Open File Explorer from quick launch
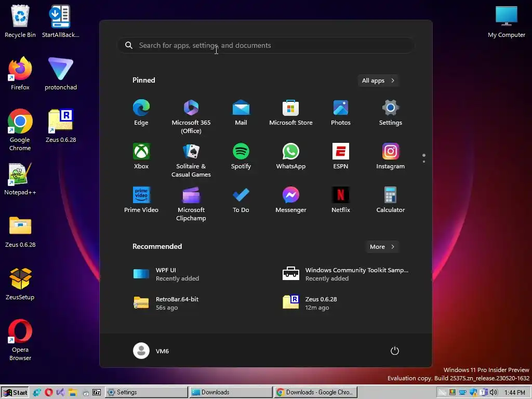The height and width of the screenshot is (399, 532). (x=73, y=392)
